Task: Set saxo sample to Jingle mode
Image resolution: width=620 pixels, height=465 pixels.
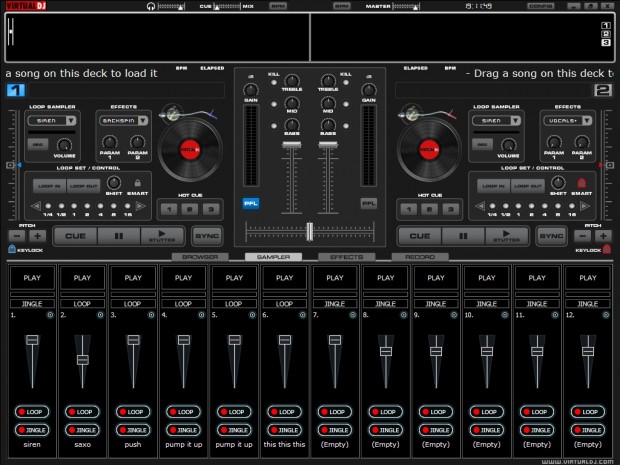Action: click(82, 430)
